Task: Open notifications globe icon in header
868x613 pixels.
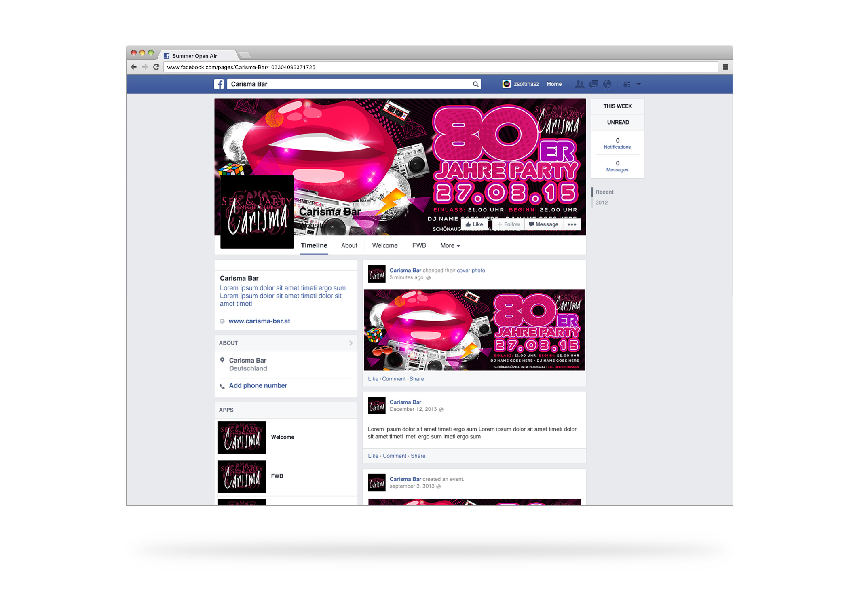Action: click(607, 84)
